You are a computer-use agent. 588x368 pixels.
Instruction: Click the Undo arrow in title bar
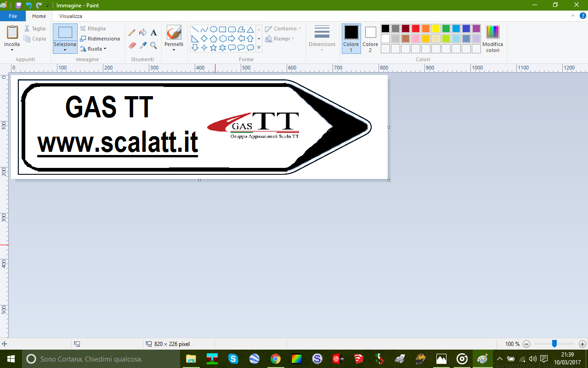click(29, 6)
